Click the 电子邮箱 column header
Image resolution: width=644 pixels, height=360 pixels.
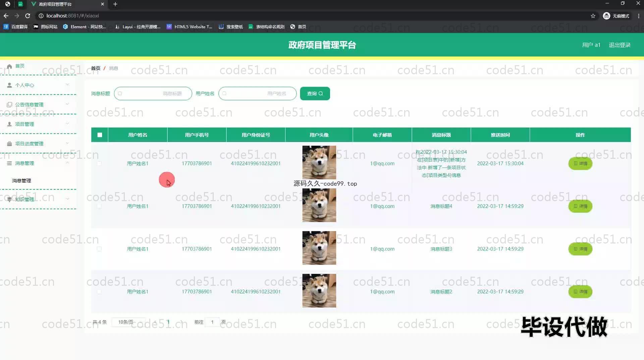click(x=382, y=135)
